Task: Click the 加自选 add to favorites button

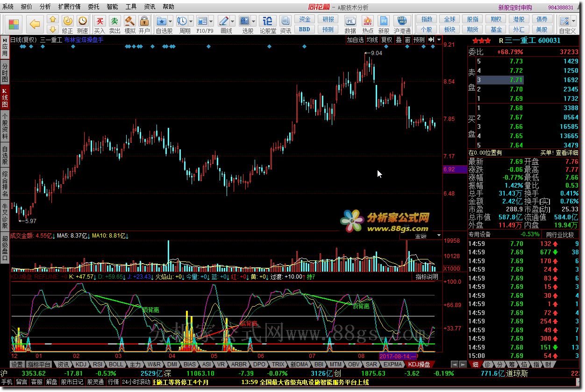Action: pyautogui.click(x=355, y=40)
